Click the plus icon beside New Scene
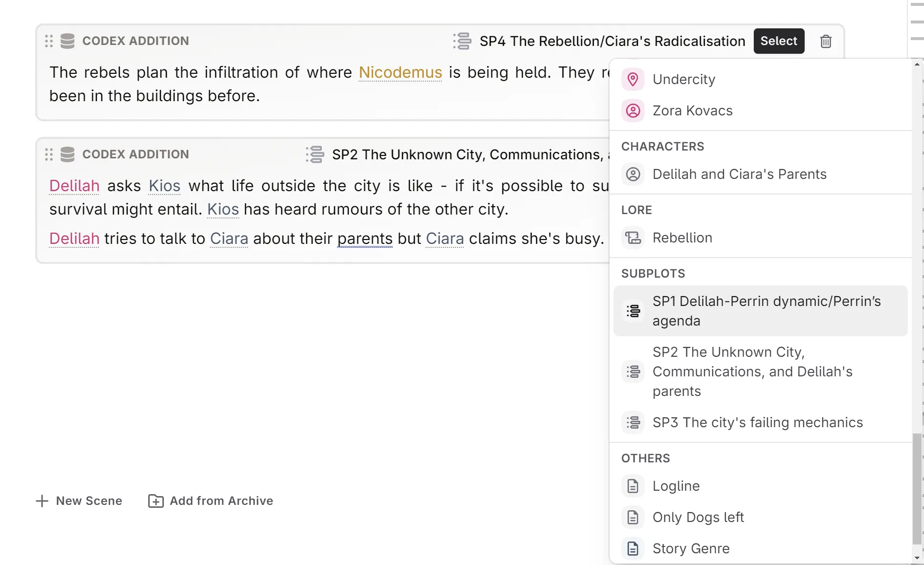 point(42,501)
